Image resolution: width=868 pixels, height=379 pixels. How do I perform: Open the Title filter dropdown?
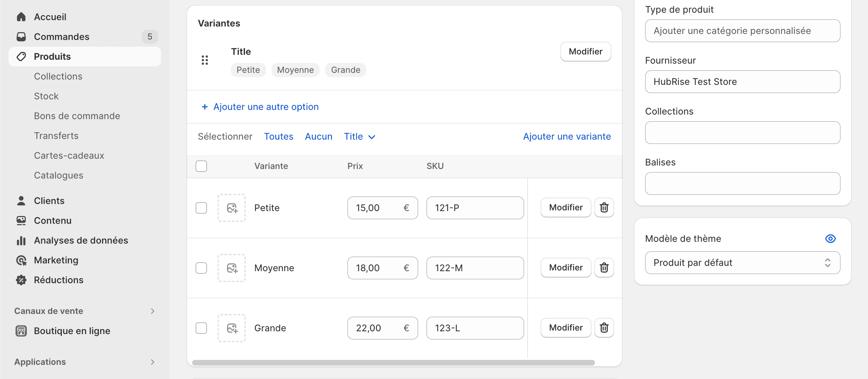[359, 136]
